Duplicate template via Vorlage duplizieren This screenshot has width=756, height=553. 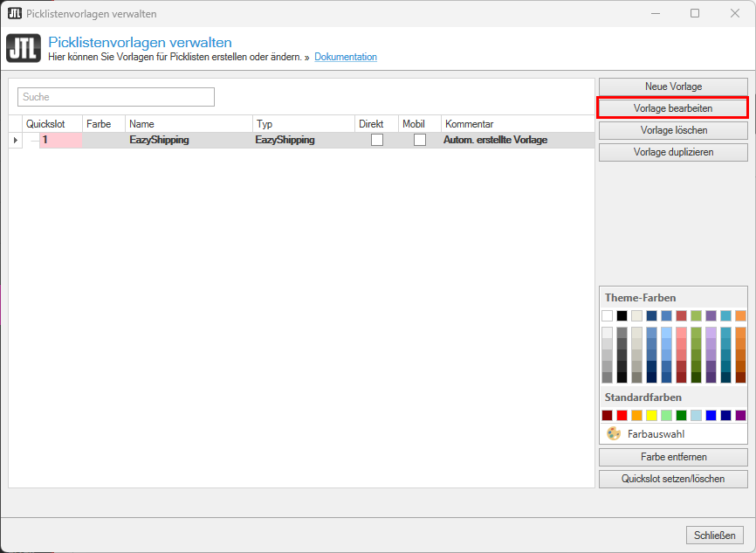click(x=673, y=152)
